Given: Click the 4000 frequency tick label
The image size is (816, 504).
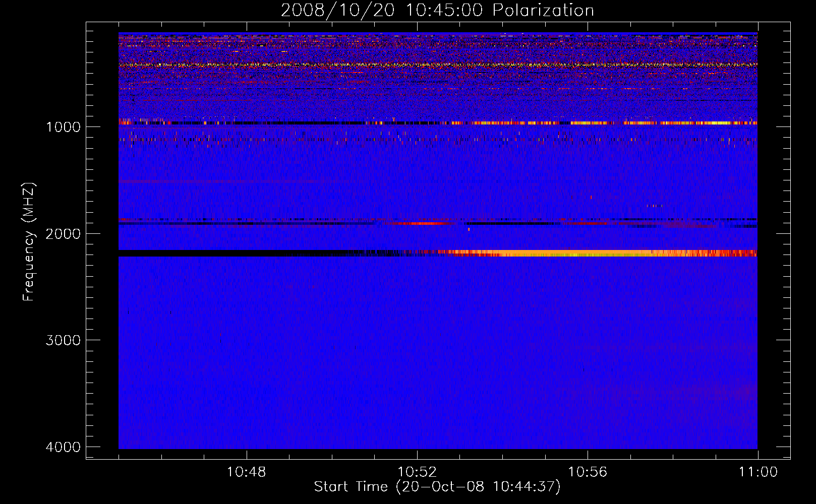Looking at the screenshot, I should click(x=63, y=447).
